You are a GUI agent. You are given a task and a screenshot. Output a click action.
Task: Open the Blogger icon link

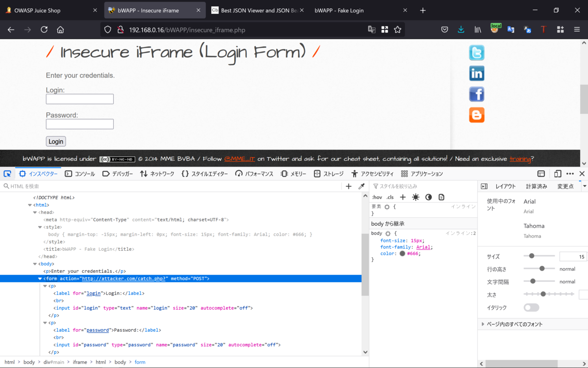[x=477, y=115]
